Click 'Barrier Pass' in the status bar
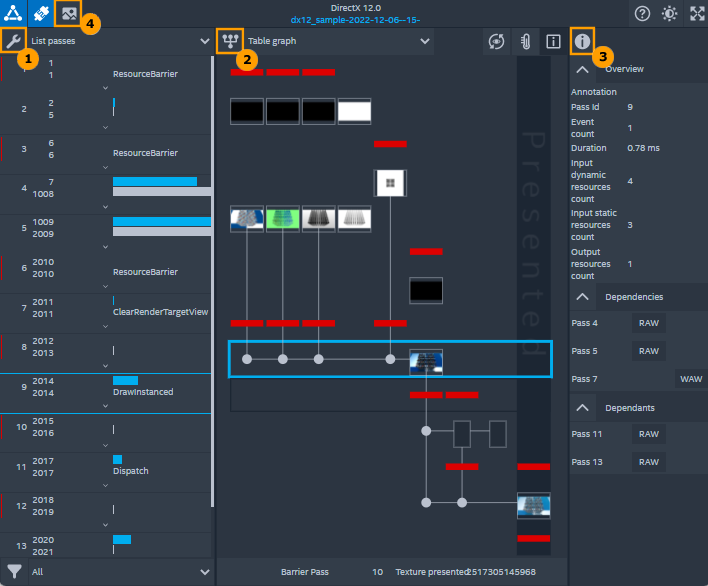The width and height of the screenshot is (708, 586). click(305, 572)
